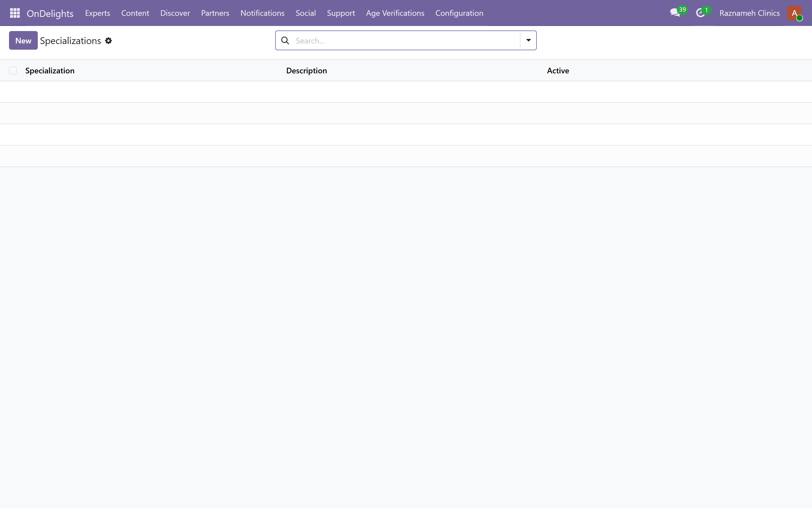Open the Notifications menu
812x508 pixels.
pos(262,13)
